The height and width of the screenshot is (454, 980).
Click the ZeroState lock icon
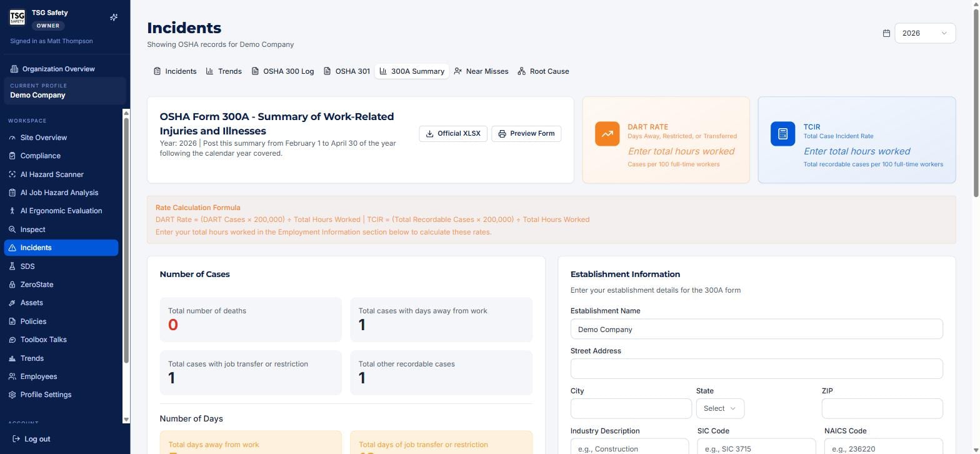point(12,285)
